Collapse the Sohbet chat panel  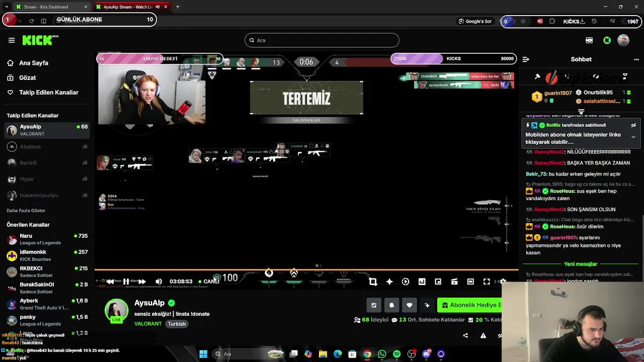[x=526, y=59]
